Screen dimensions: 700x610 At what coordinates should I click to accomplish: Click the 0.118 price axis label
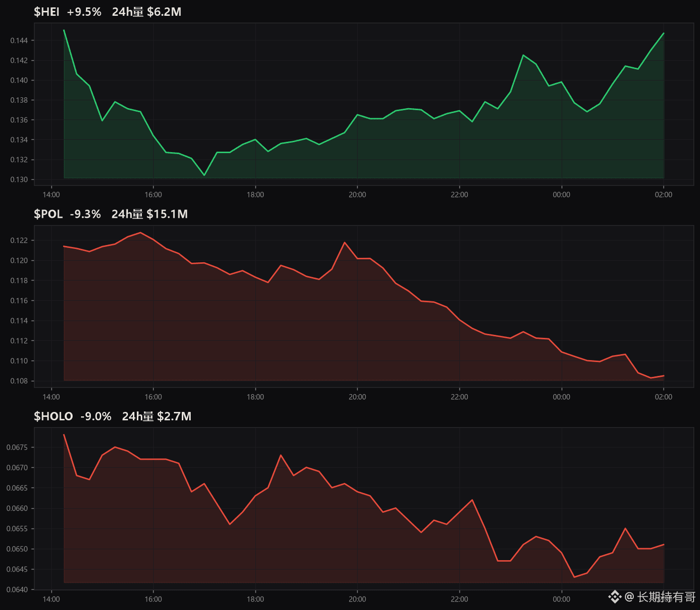(19, 281)
